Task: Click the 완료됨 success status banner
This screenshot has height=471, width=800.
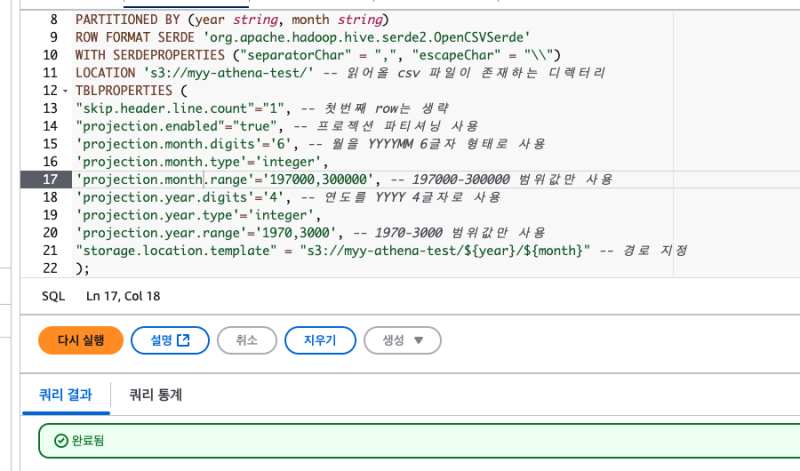Action: tap(400, 441)
